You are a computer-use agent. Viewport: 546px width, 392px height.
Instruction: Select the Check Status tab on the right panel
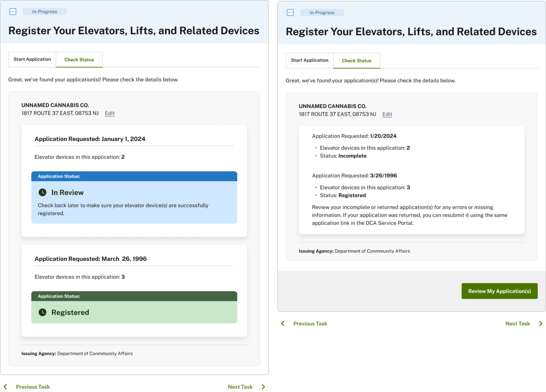[356, 60]
